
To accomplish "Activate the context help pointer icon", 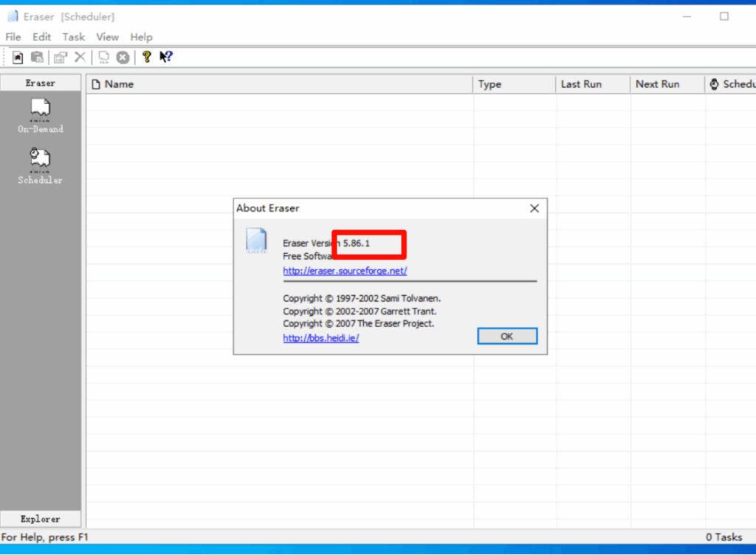I will [166, 57].
